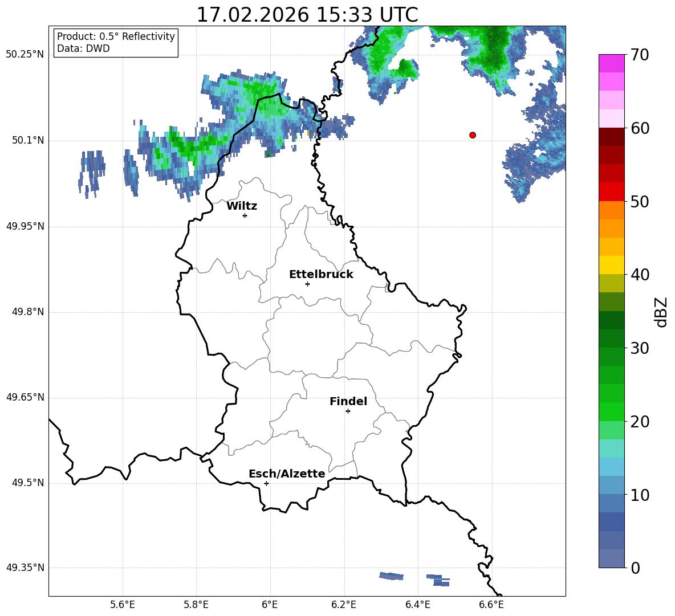Click the bright red colorbar segment

[x=611, y=192]
